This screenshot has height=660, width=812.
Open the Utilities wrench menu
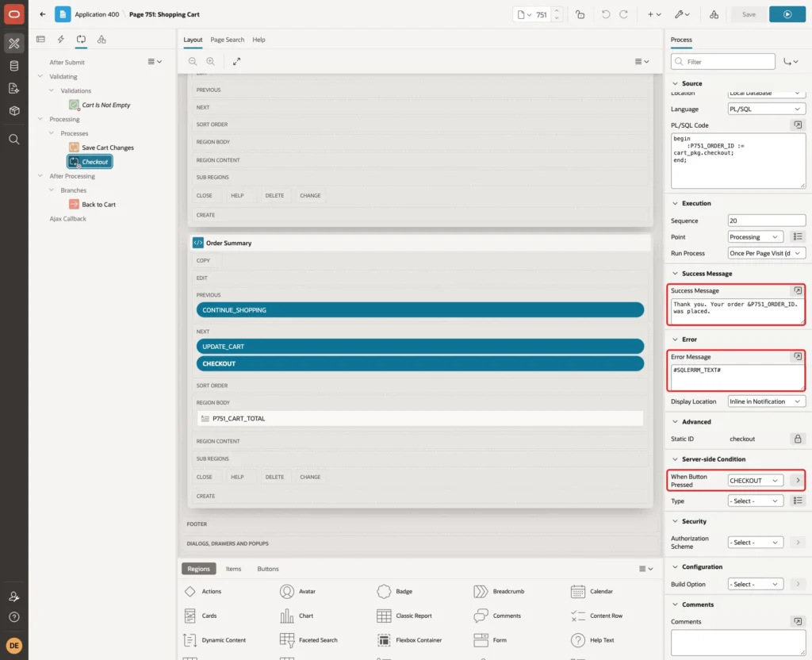click(682, 14)
